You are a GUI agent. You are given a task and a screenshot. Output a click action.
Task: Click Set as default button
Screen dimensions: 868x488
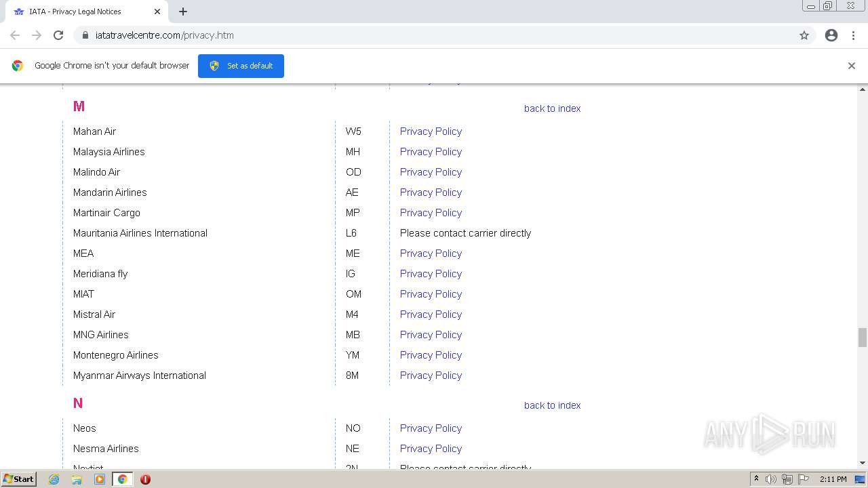coord(241,66)
